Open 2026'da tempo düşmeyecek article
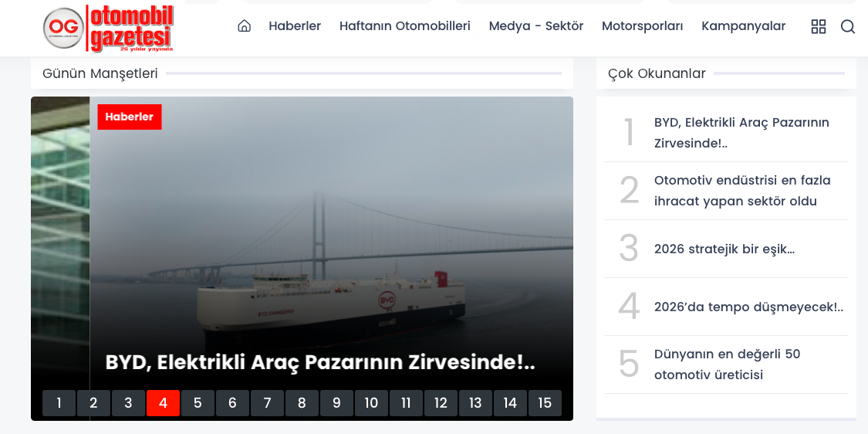 (748, 307)
